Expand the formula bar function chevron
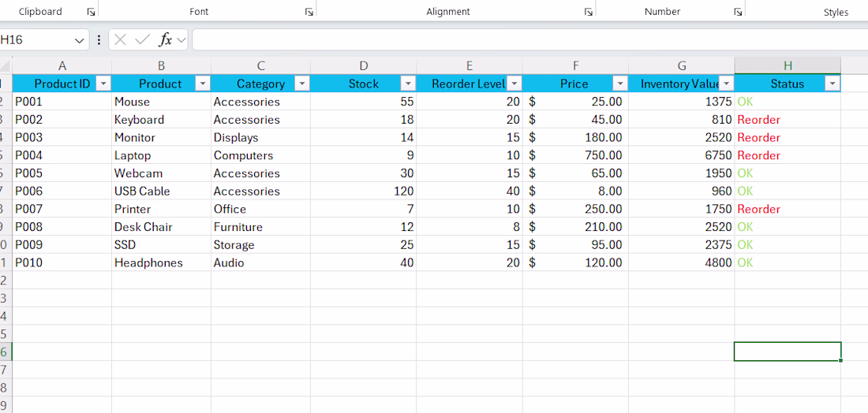 pos(181,40)
